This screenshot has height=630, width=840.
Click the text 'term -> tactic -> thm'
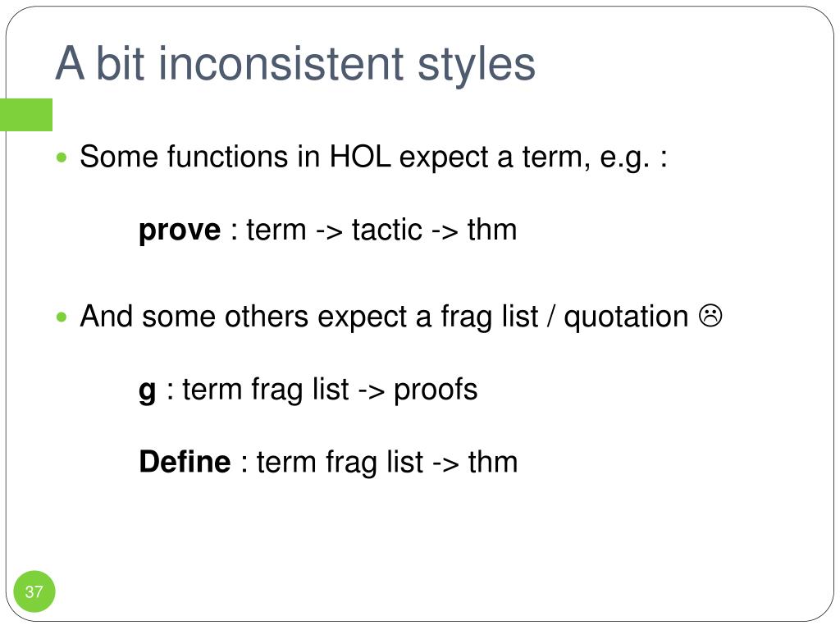coord(381,231)
